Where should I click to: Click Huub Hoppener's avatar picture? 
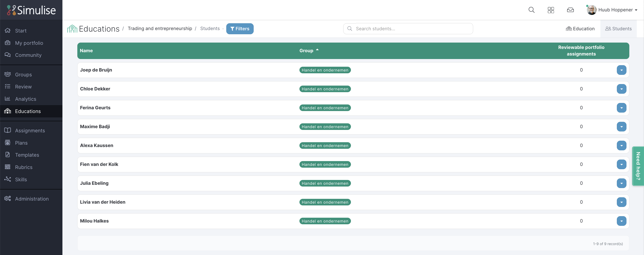pyautogui.click(x=591, y=10)
